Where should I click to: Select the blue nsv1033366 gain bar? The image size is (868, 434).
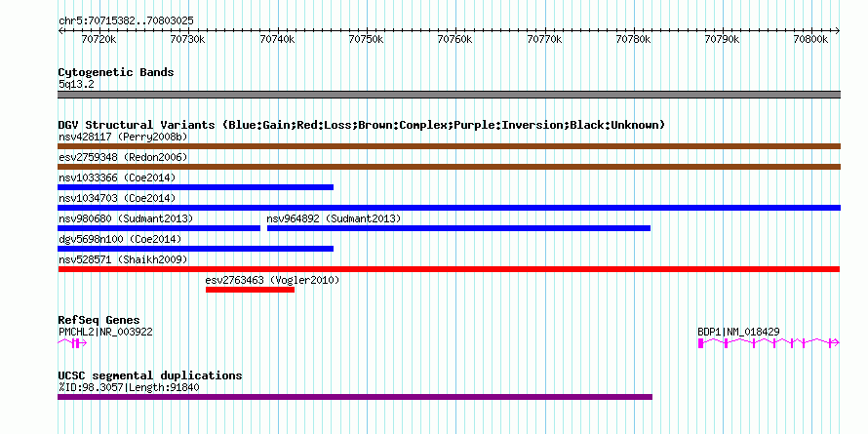(x=195, y=187)
